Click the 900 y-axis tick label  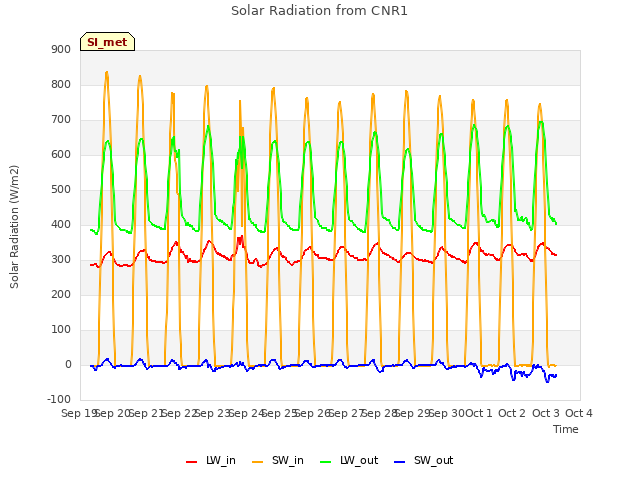[61, 49]
